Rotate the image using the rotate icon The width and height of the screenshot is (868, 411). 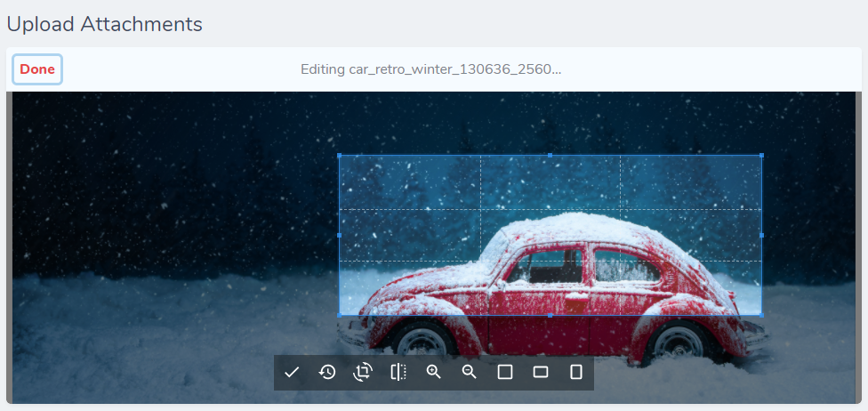coord(363,372)
